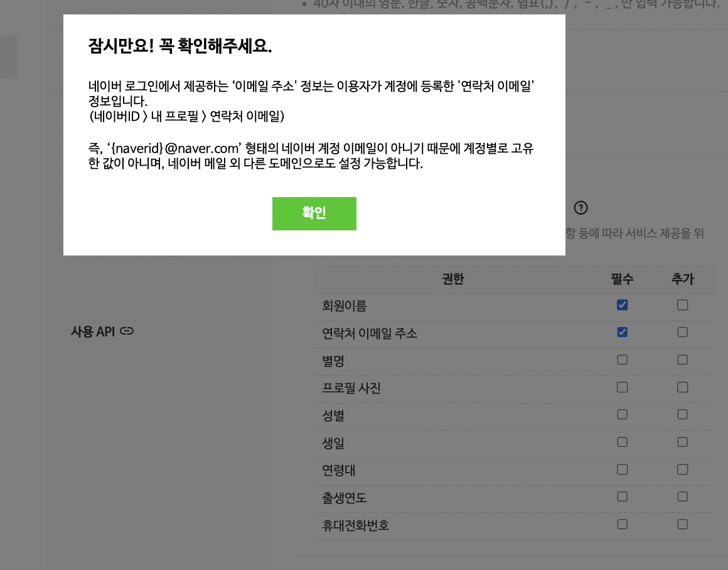Check 필수 checkbox for 프로필 사진
This screenshot has height=570, width=728.
point(622,387)
